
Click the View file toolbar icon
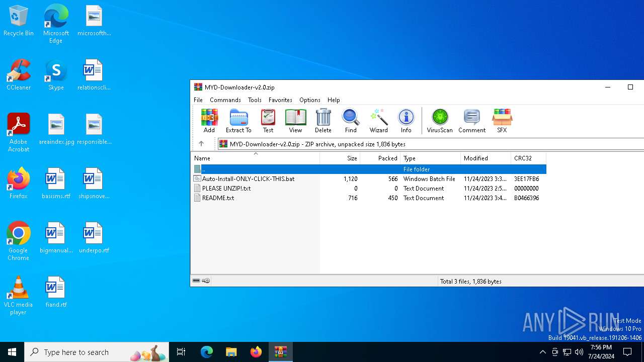(295, 121)
